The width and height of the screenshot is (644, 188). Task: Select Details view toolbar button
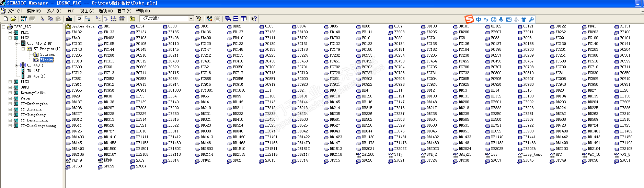(122, 19)
